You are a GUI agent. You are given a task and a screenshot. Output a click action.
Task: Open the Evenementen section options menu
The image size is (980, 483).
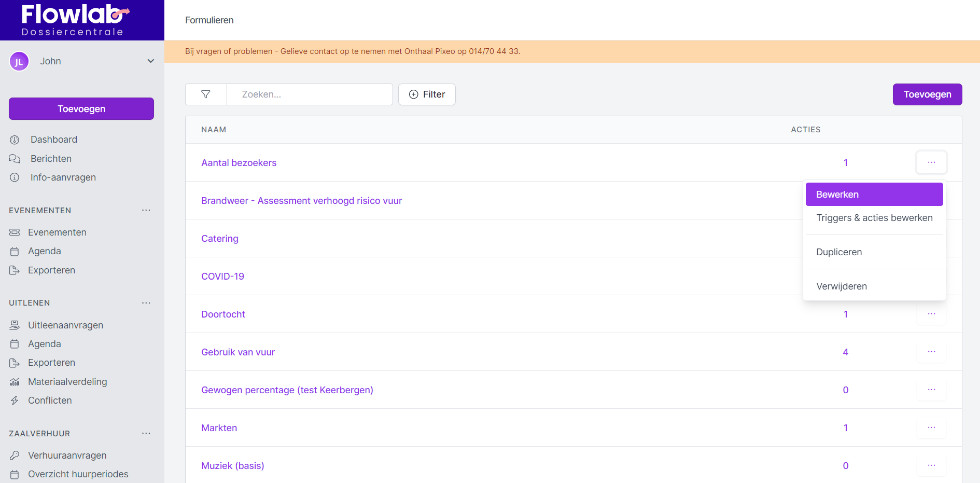click(x=146, y=211)
